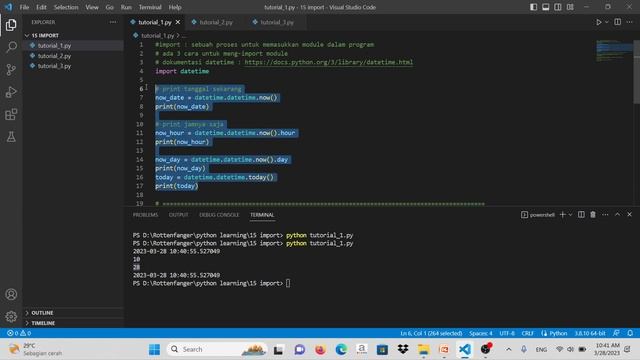Split the editor to the right
This screenshot has height=360, width=640.
click(x=618, y=22)
